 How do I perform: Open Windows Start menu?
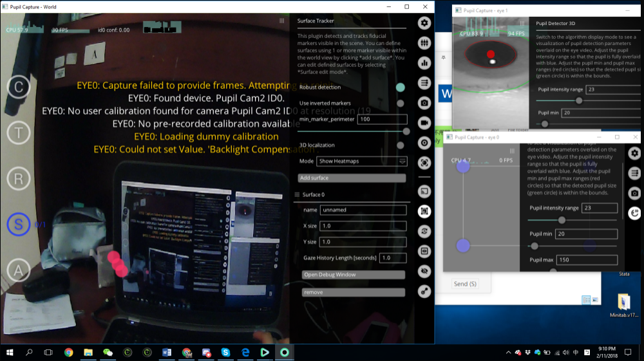click(10, 353)
